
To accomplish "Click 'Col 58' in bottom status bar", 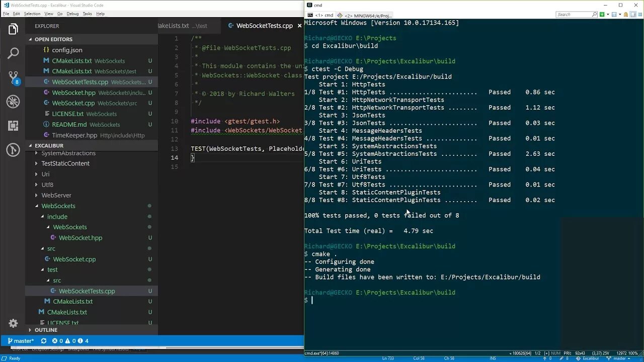I will click(x=419, y=358).
